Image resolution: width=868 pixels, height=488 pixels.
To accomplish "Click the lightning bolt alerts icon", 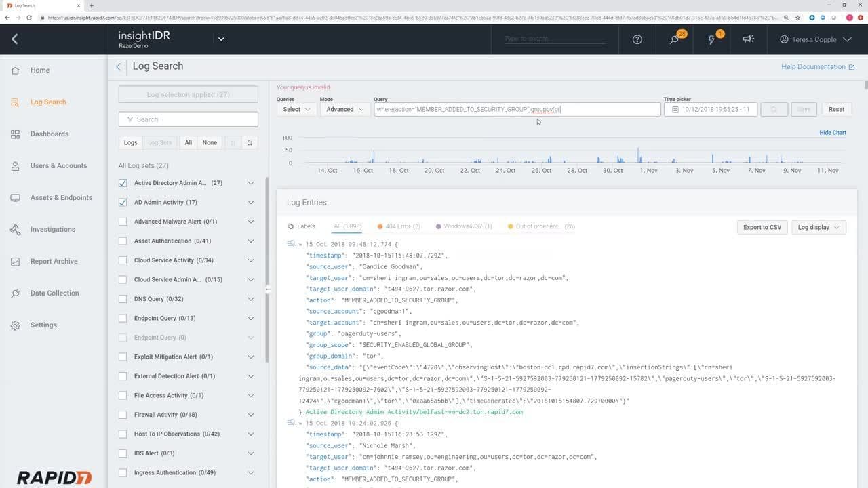I will pos(712,39).
